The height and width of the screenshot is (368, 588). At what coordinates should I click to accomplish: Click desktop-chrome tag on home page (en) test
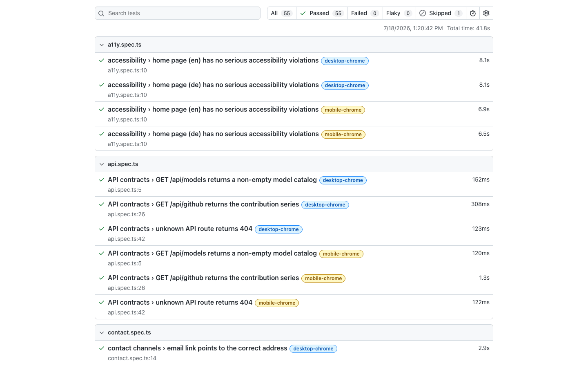[345, 61]
